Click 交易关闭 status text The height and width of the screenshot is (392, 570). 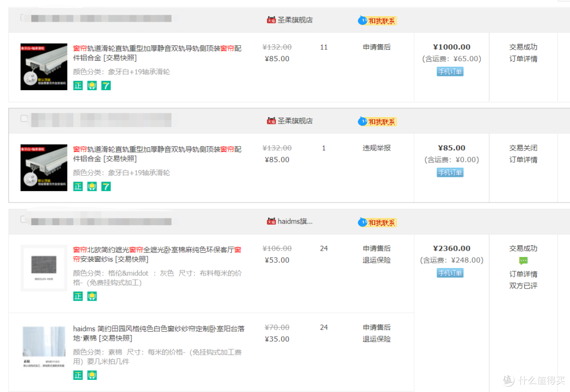point(523,148)
